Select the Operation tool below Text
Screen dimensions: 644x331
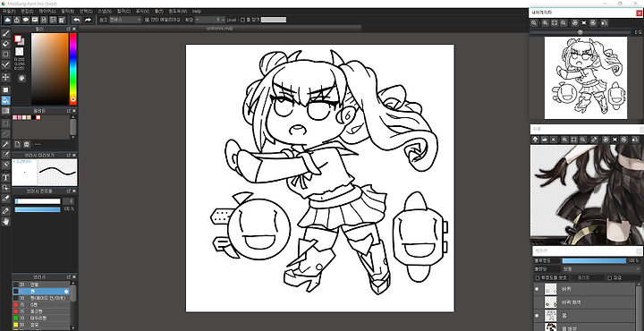[5, 188]
